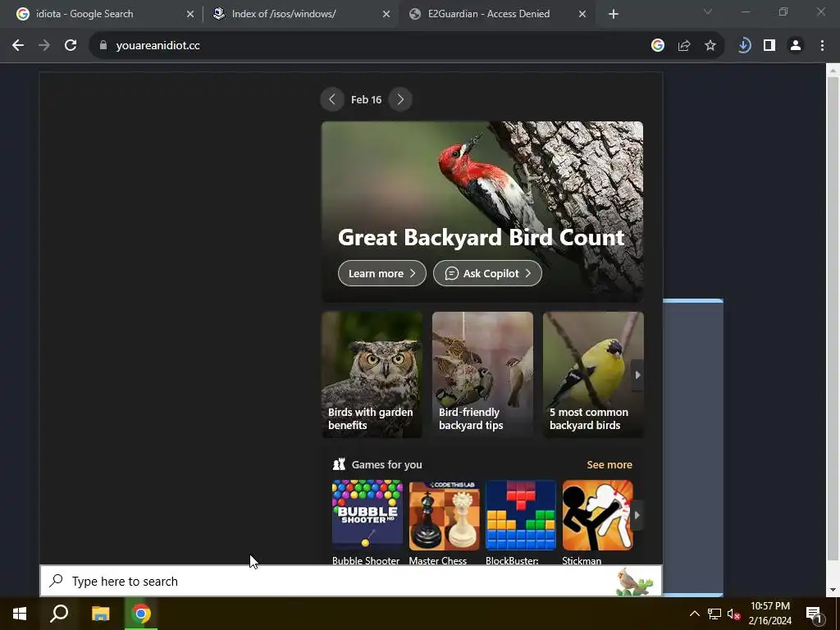Click the 'Ask Copilot' button
This screenshot has width=840, height=630.
[x=487, y=273]
